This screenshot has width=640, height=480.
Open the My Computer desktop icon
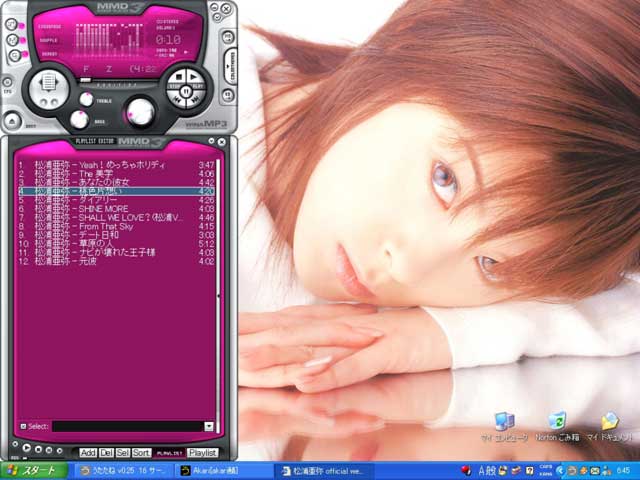503,423
